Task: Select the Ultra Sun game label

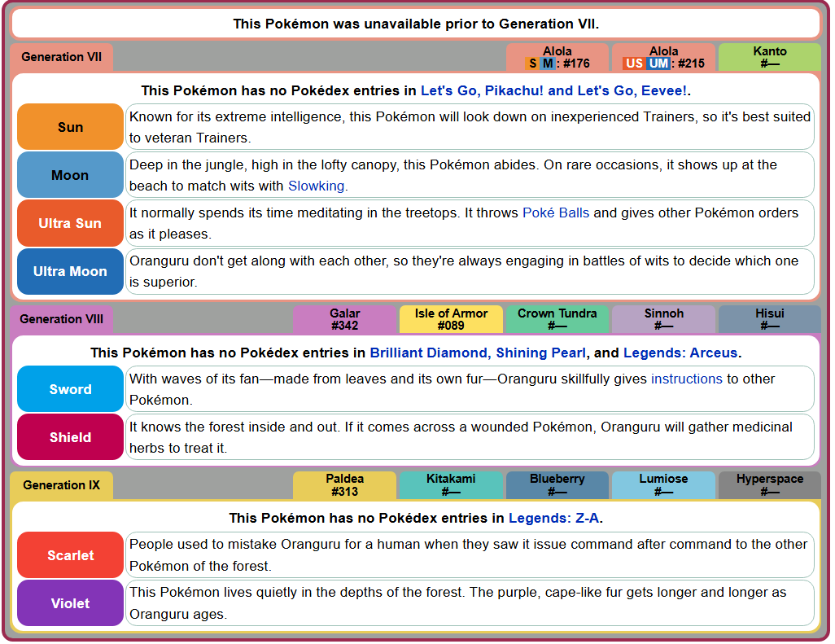Action: (x=70, y=223)
